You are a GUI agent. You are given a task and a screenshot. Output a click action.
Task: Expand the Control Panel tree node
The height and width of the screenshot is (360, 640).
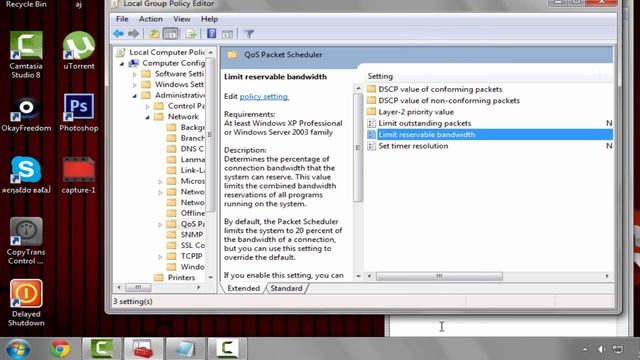pyautogui.click(x=148, y=107)
